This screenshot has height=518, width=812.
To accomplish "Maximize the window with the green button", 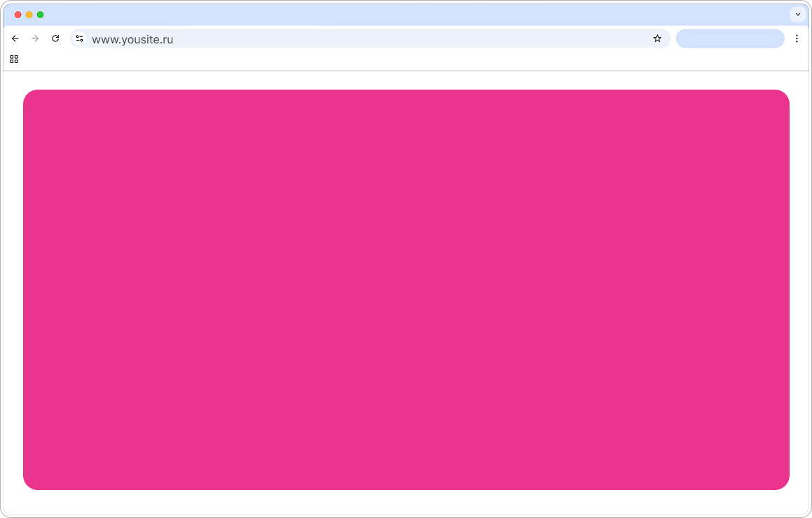I will click(41, 15).
